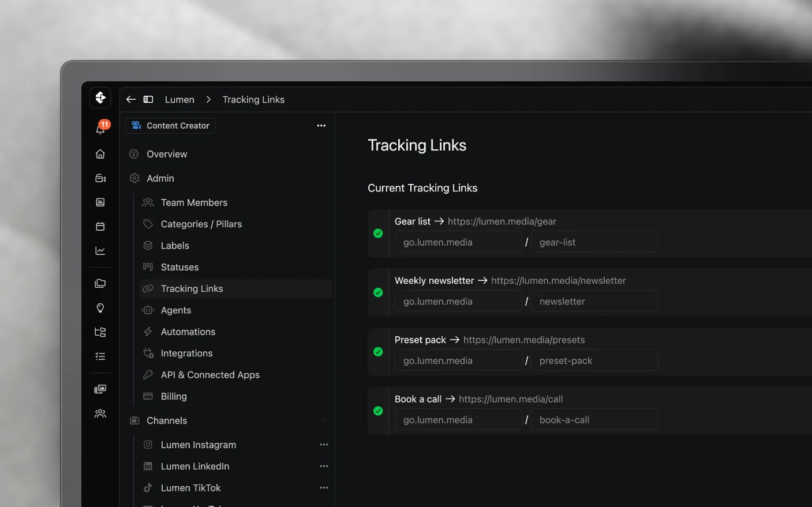The width and height of the screenshot is (812, 507).
Task: Open the notifications bell with 11 badge
Action: (101, 128)
